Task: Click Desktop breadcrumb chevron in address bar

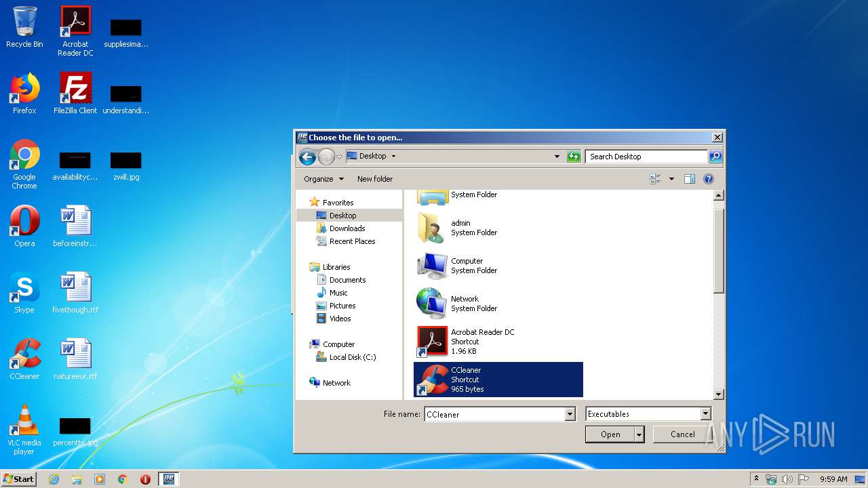Action: (393, 156)
